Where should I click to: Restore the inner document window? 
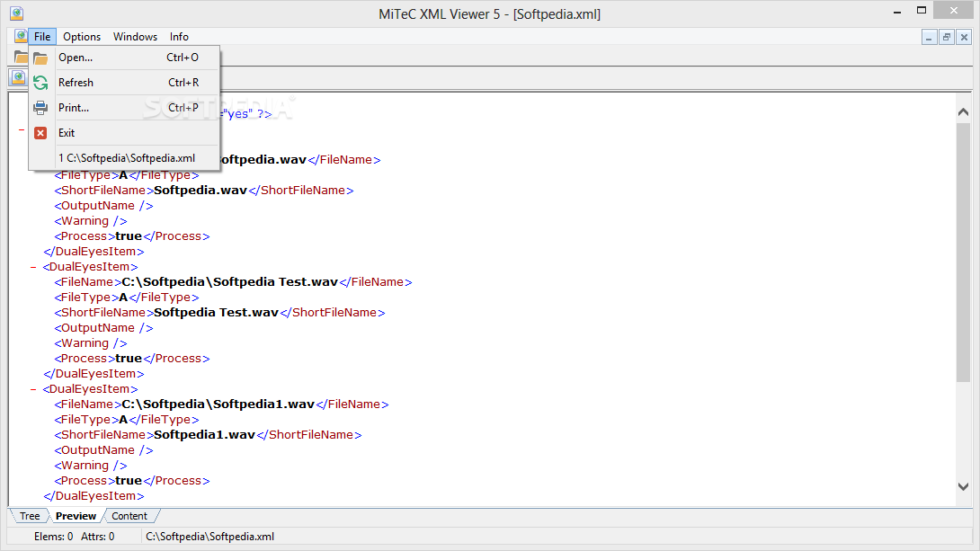click(946, 38)
